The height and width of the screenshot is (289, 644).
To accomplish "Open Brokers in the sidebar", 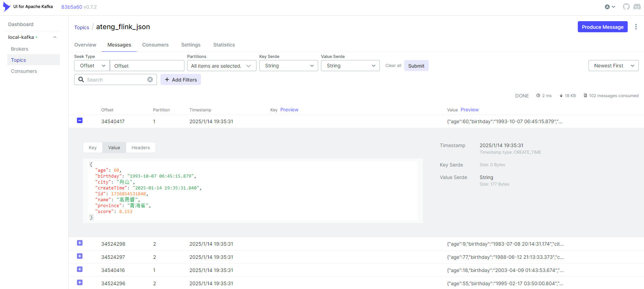I will [20, 49].
